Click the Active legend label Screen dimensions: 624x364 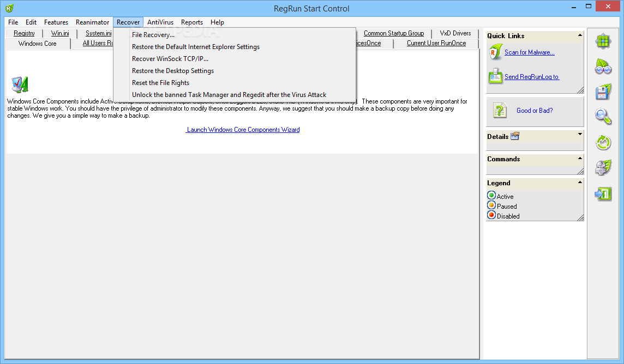point(505,196)
